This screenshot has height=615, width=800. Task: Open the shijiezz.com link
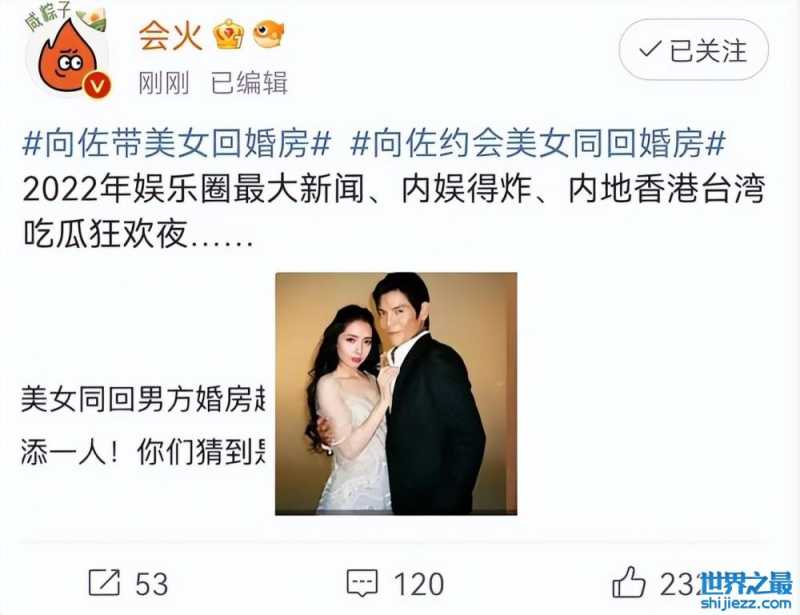point(746,603)
